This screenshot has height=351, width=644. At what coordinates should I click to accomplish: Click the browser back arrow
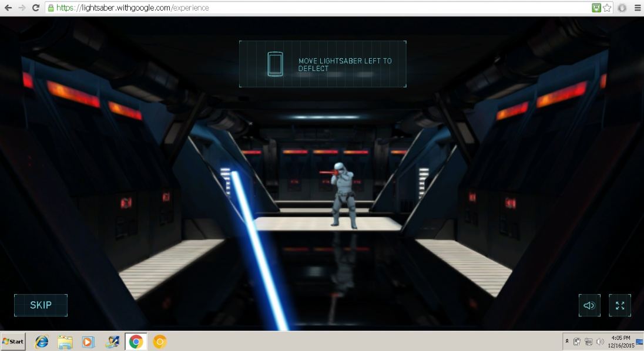click(8, 8)
